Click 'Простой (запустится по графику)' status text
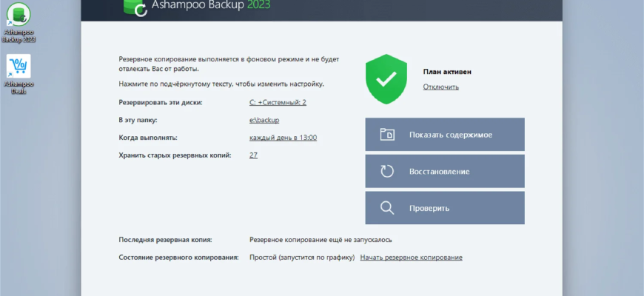Image resolution: width=644 pixels, height=296 pixels. (302, 258)
